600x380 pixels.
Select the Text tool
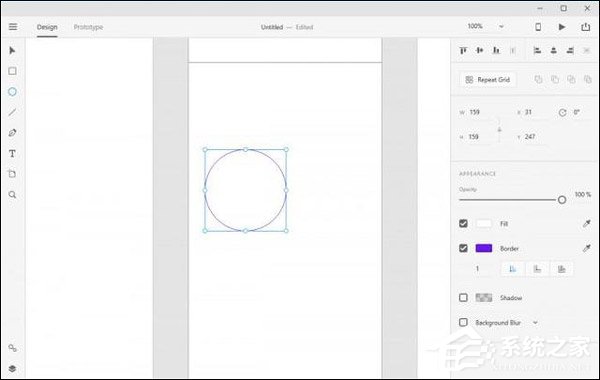12,153
